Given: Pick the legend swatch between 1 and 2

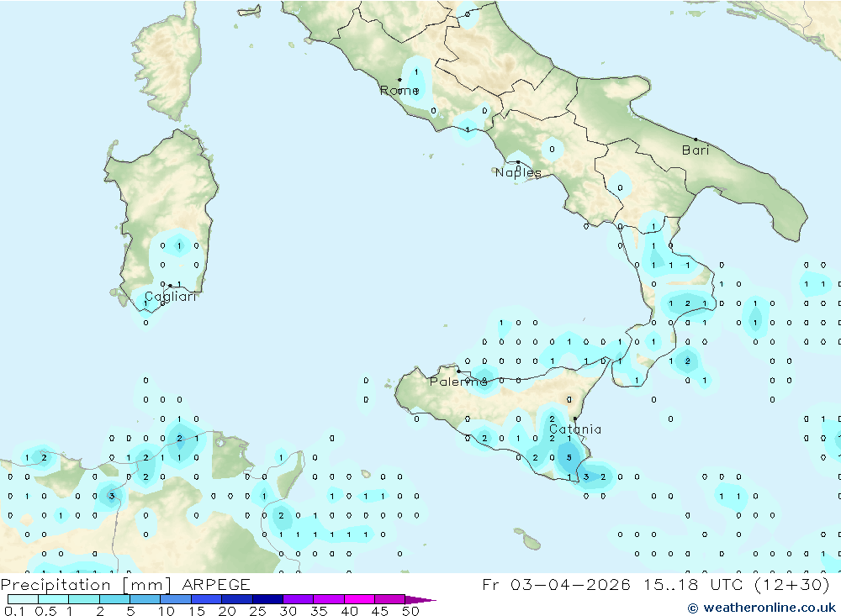Looking at the screenshot, I should tap(83, 599).
